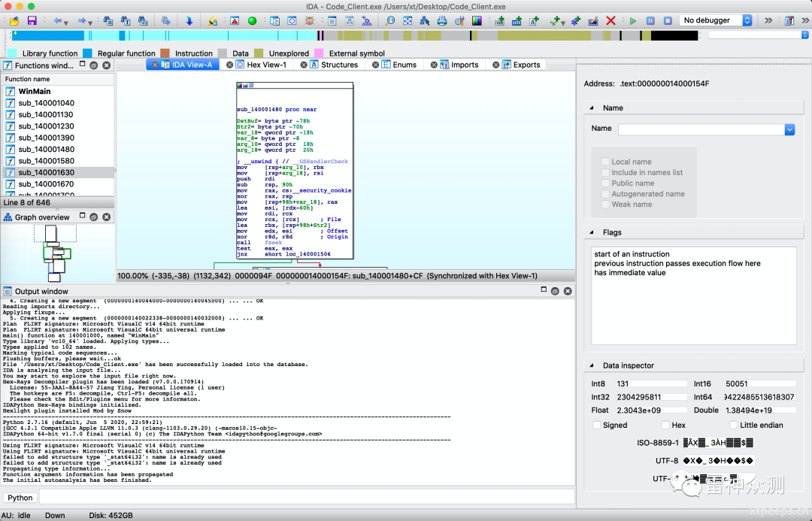Click the green circle toolbar icon
The width and height of the screenshot is (812, 521).
click(x=252, y=21)
